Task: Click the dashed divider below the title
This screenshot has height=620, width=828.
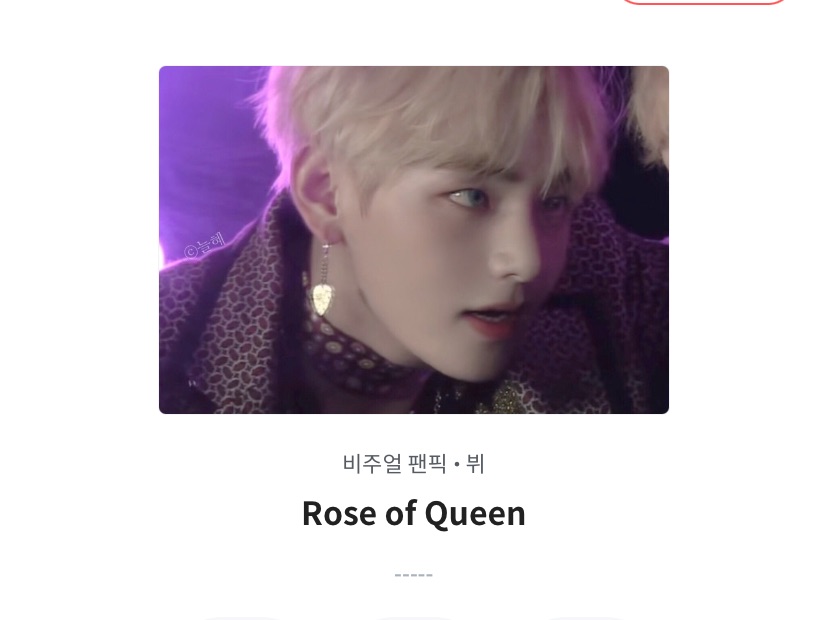Action: [413, 575]
